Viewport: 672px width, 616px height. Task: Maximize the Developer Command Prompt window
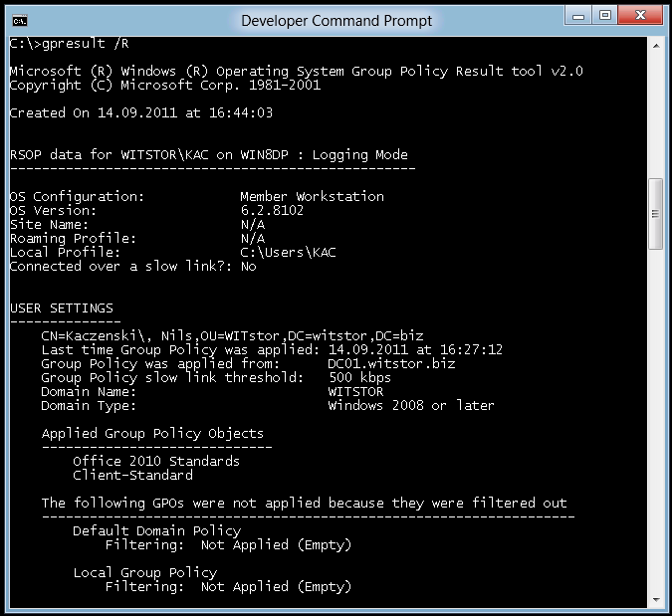point(605,15)
